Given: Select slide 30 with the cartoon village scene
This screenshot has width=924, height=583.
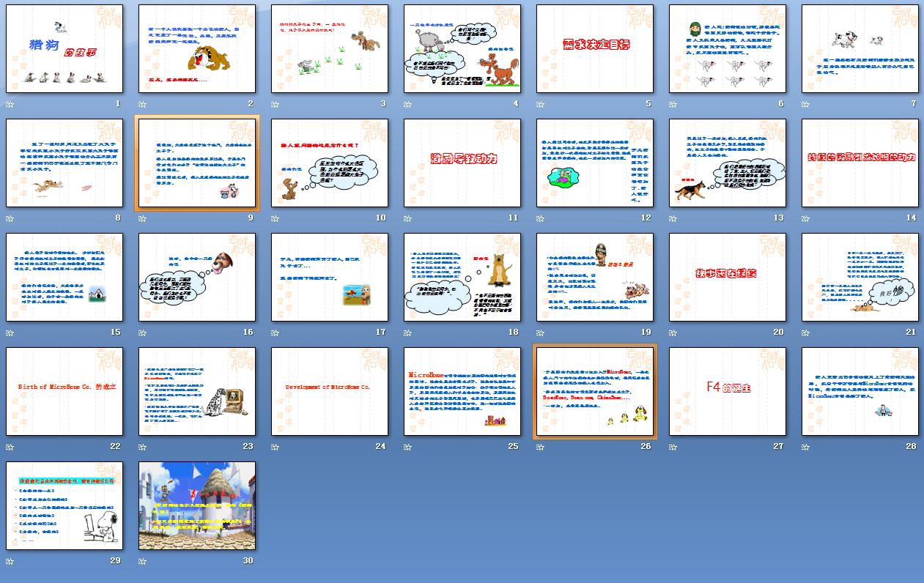Looking at the screenshot, I should 197,505.
